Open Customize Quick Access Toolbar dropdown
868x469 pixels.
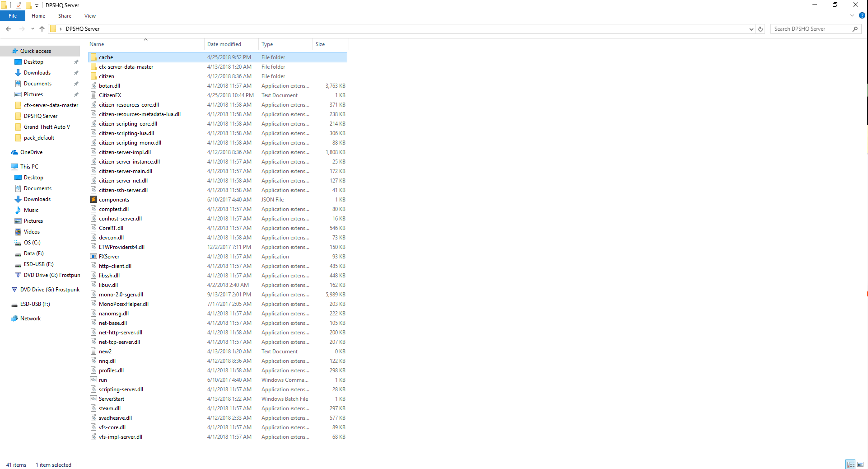[37, 5]
